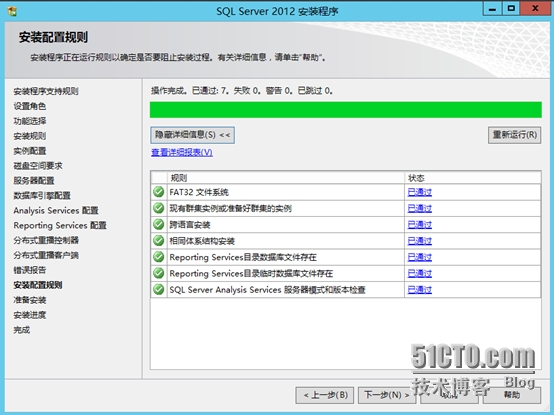
Task: Open 已通过 status link for 跨语言安装
Action: pos(420,225)
